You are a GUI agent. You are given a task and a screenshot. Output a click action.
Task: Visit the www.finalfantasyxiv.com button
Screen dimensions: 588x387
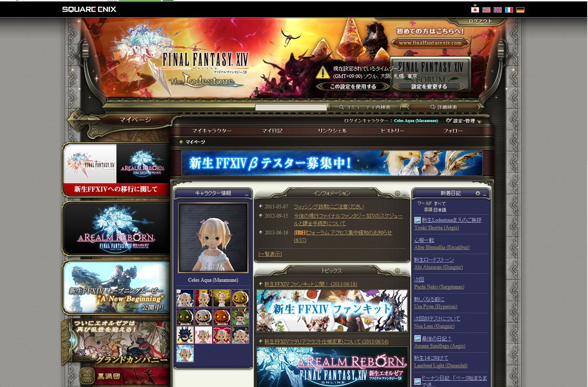coord(430,43)
